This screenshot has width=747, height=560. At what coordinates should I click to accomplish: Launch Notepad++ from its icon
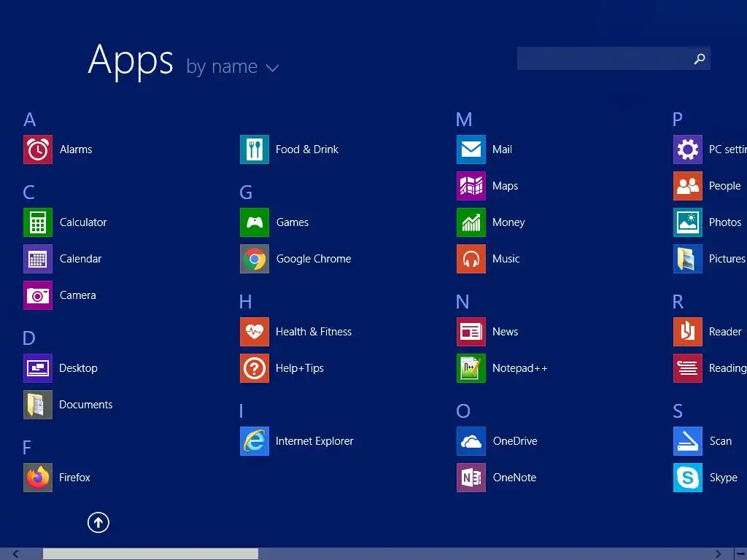click(x=471, y=368)
